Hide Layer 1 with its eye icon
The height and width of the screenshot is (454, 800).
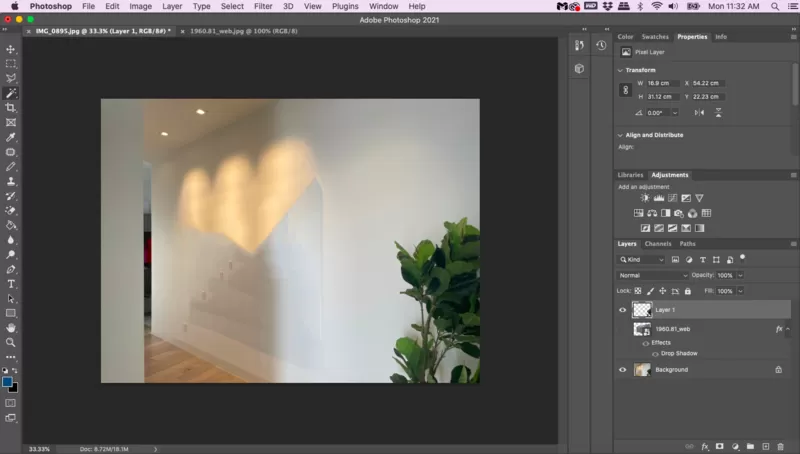click(622, 310)
